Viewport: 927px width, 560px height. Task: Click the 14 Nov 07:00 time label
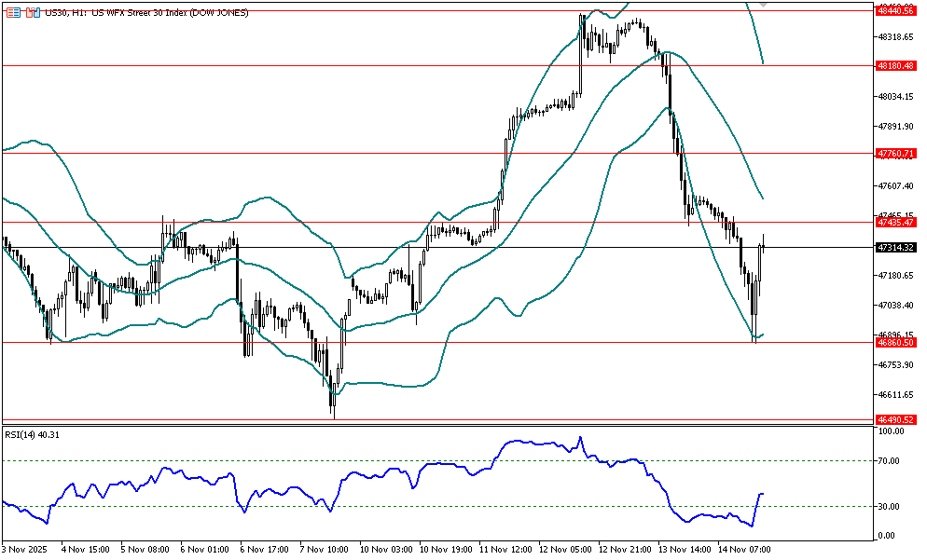coord(744,551)
